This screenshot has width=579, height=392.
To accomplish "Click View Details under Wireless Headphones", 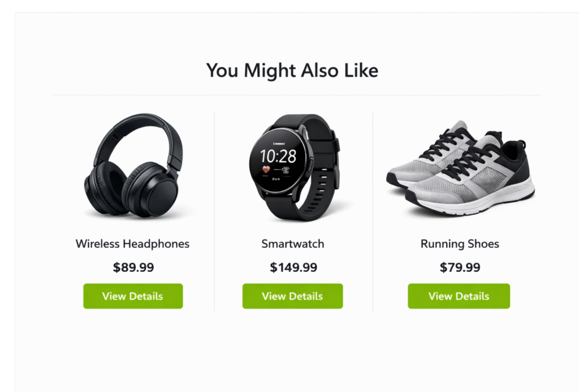I will pos(133,296).
